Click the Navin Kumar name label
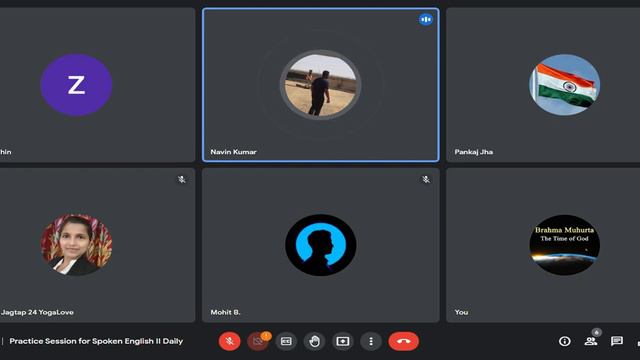640x360 pixels. pos(233,152)
